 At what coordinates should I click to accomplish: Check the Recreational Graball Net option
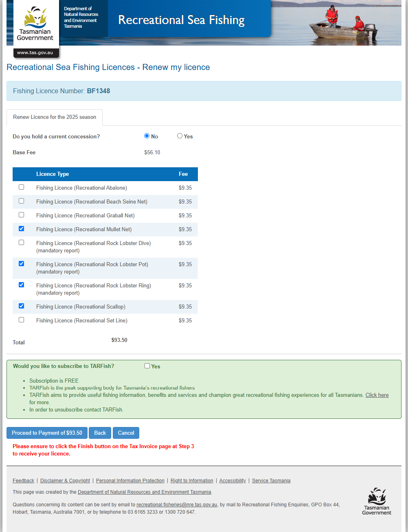click(22, 215)
